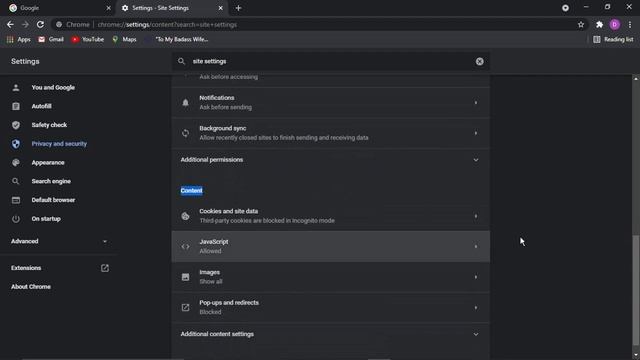
Task: Click the Settings title text
Action: click(x=25, y=61)
